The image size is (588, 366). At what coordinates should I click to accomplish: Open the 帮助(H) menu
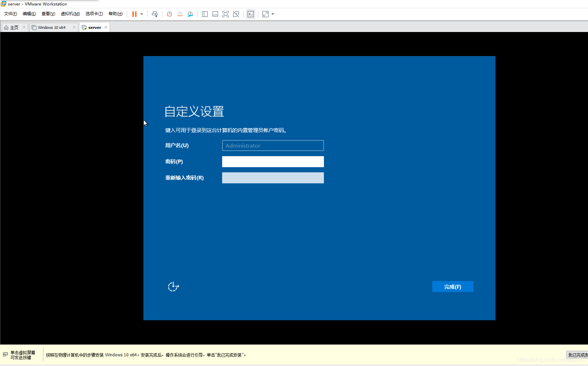[116, 14]
